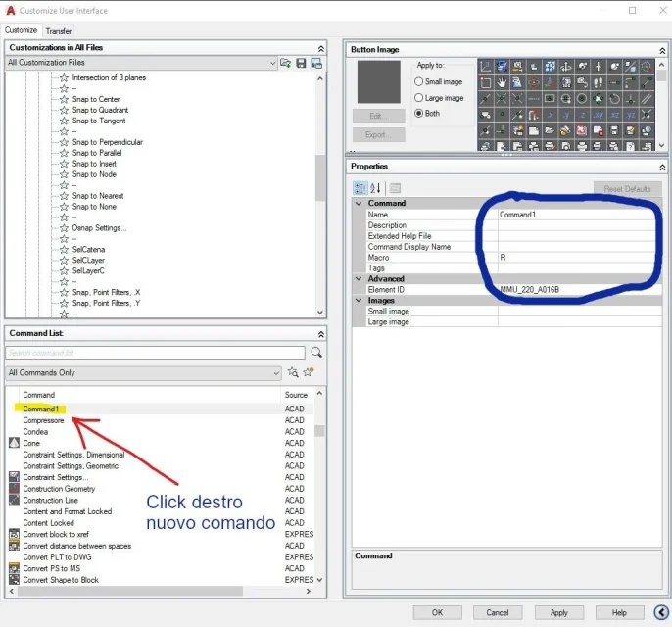Switch to the Customize tab

point(21,30)
